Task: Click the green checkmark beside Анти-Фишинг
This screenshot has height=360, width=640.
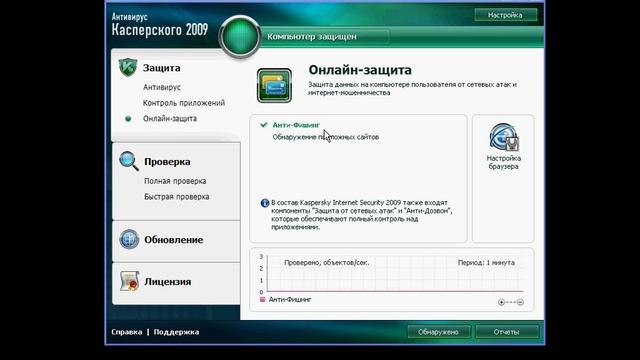Action: pos(264,125)
